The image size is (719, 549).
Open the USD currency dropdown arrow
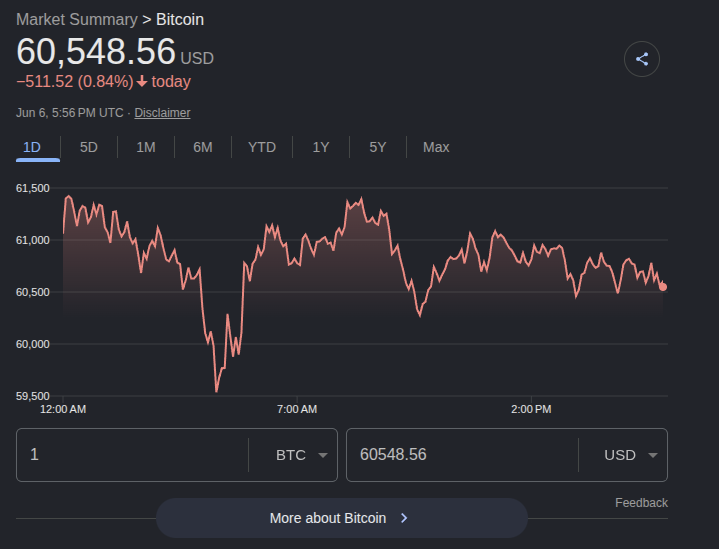click(x=653, y=455)
